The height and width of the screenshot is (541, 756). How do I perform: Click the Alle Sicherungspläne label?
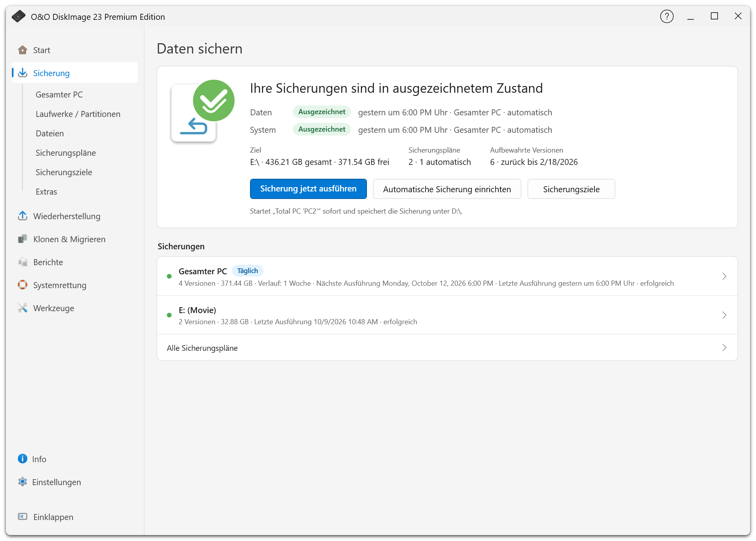click(x=202, y=348)
